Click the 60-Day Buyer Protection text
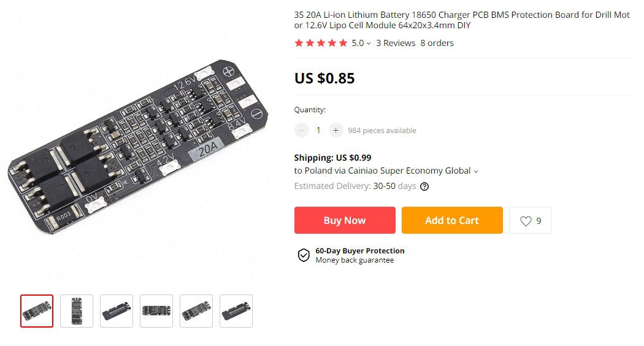The height and width of the screenshot is (346, 644). 360,251
